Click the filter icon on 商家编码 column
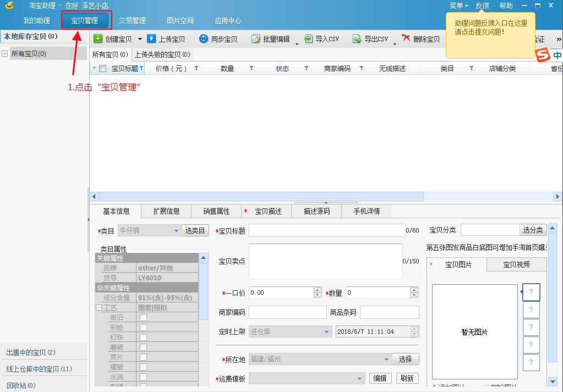 [361, 68]
